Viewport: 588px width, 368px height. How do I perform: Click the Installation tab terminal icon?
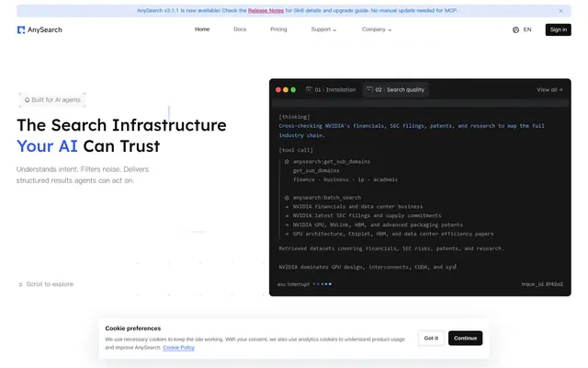pyautogui.click(x=309, y=89)
